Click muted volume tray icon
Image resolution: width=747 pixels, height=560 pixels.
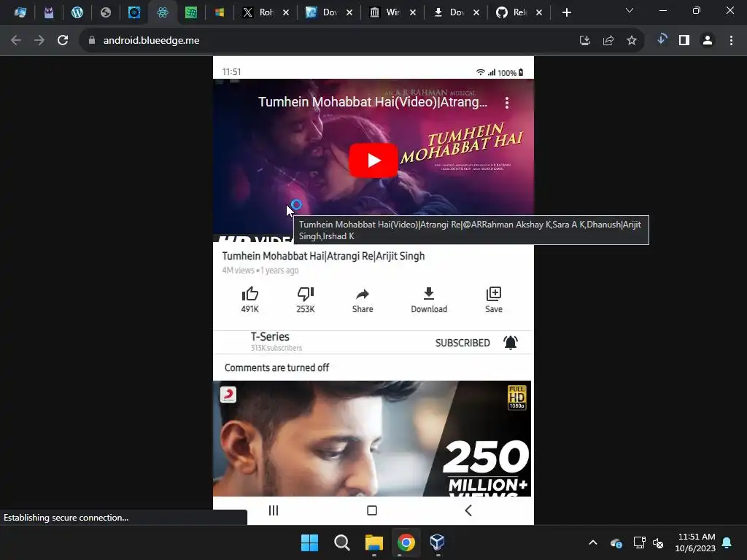tap(659, 542)
